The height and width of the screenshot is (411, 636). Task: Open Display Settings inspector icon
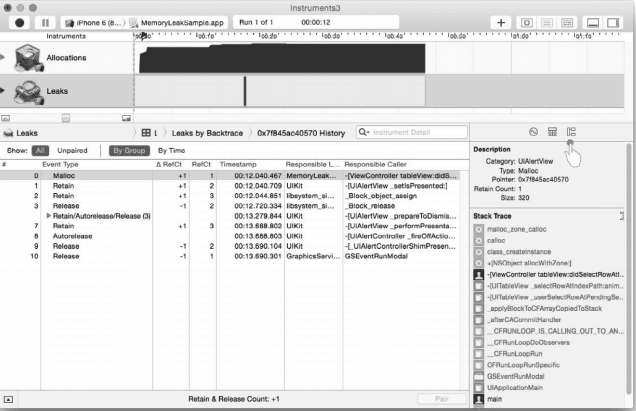tap(552, 131)
